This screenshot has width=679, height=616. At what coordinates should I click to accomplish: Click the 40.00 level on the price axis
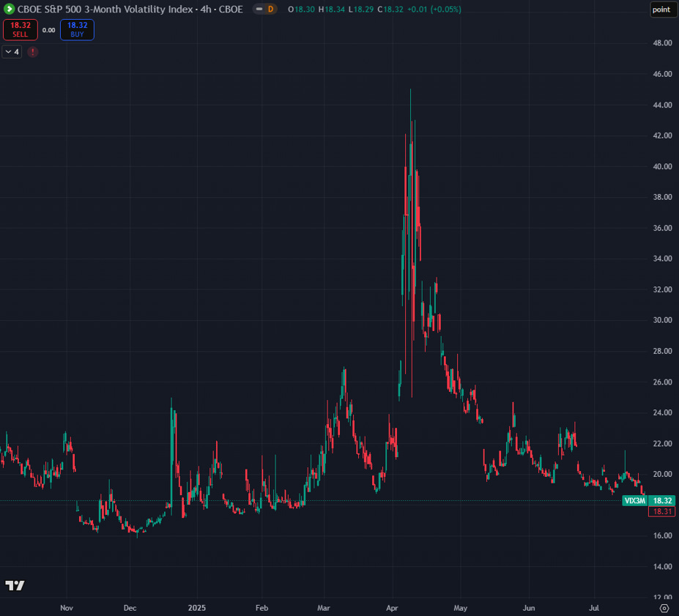662,166
